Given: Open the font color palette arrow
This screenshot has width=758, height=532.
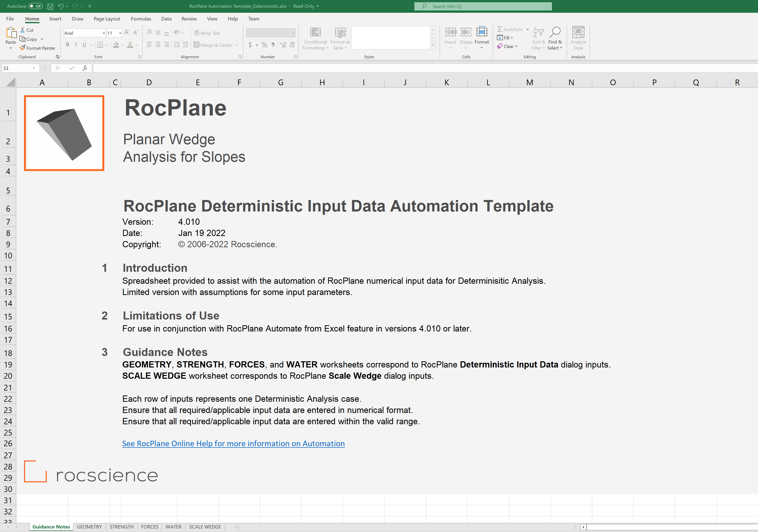Looking at the screenshot, I should (x=137, y=45).
